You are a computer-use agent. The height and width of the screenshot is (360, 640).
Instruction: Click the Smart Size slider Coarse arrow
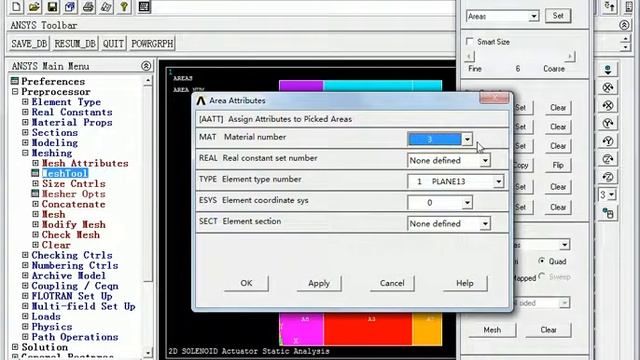point(570,56)
